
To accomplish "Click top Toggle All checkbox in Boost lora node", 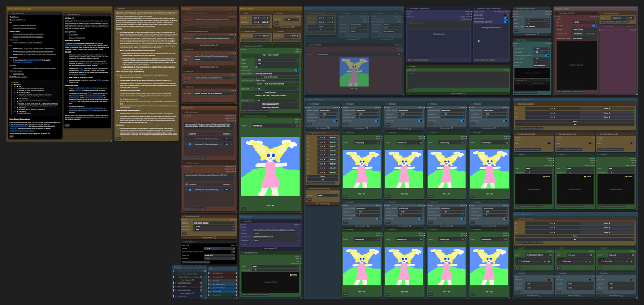I will pos(186,134).
